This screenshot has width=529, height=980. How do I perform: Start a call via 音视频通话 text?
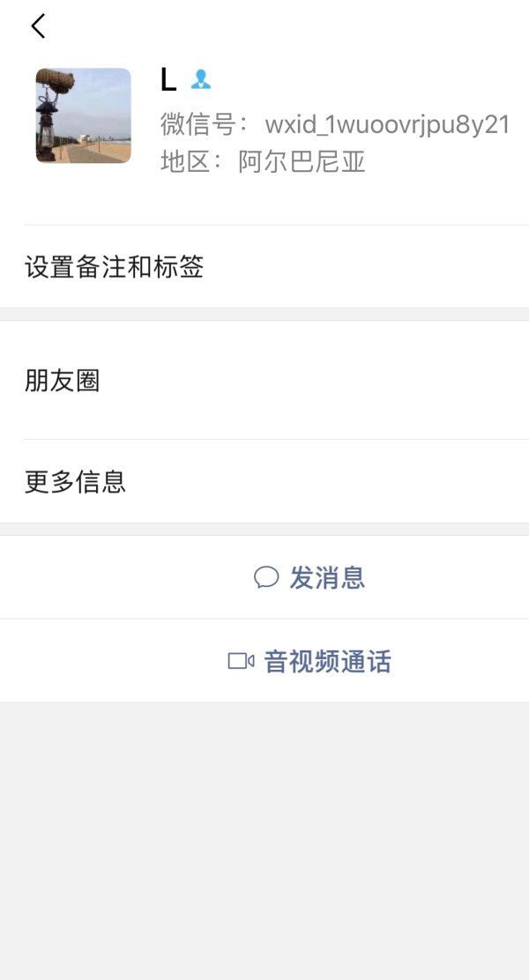coord(327,661)
